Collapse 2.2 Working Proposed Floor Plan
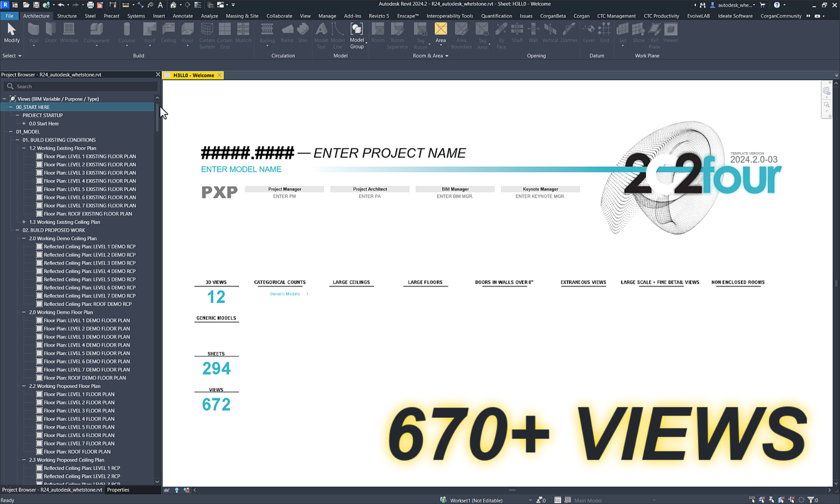This screenshot has width=840, height=504. tap(24, 386)
